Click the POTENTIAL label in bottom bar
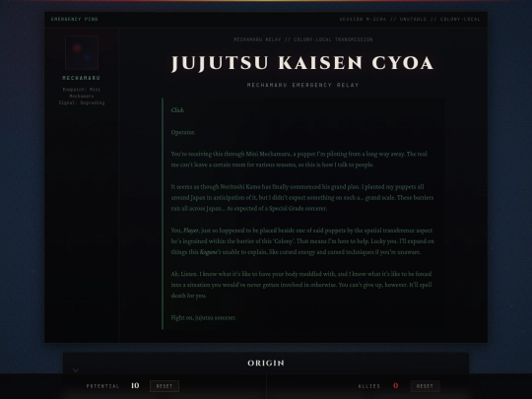This screenshot has width=532, height=399. point(102,386)
